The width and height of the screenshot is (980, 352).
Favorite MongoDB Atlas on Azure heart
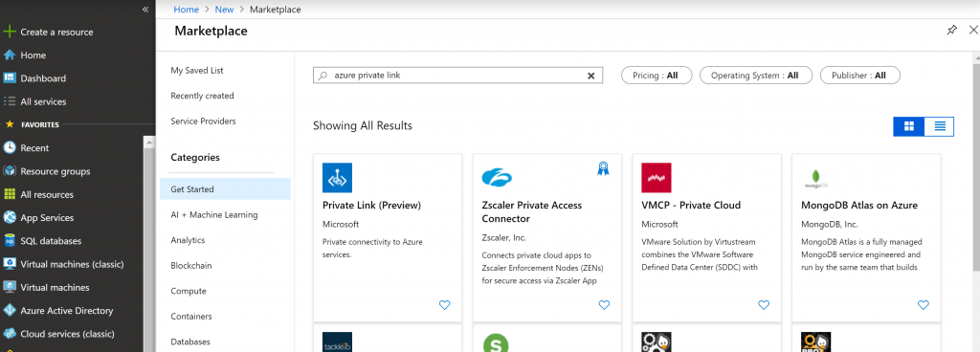[924, 305]
